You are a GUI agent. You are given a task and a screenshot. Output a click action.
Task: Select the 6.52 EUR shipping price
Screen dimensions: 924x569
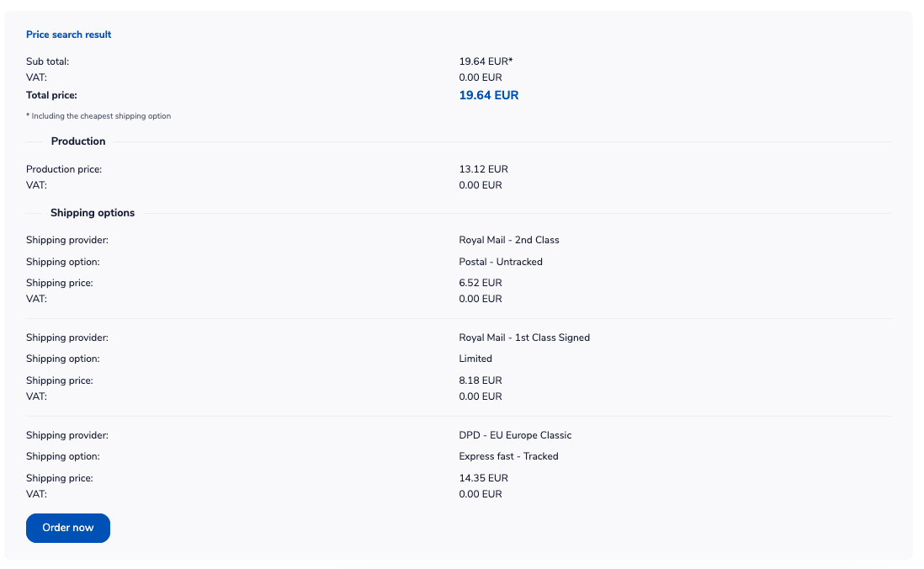tap(480, 283)
